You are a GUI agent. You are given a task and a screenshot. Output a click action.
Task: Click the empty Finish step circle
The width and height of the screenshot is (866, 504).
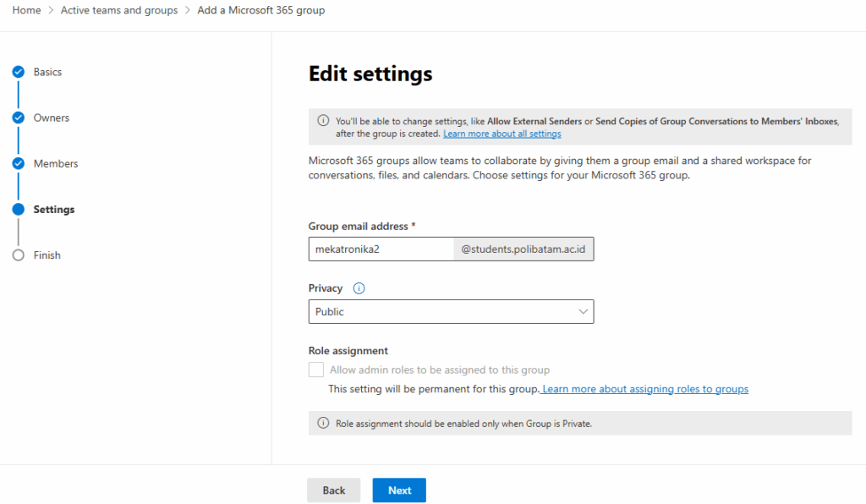pos(18,255)
